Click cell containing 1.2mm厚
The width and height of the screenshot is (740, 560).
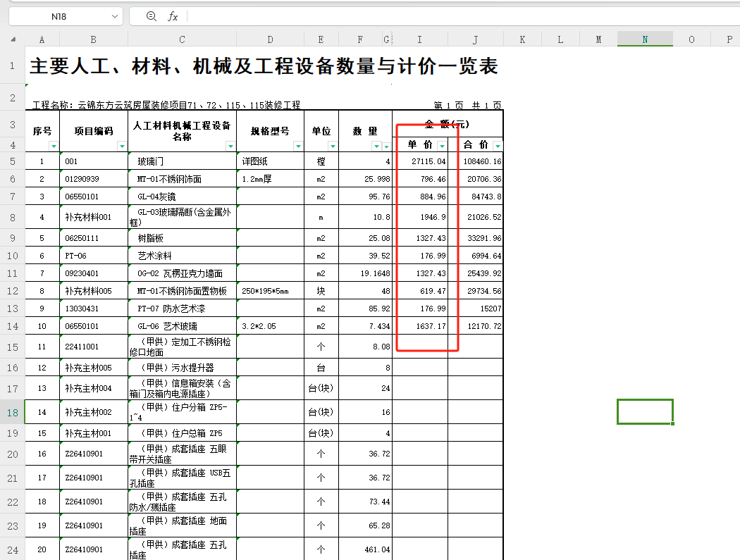click(270, 179)
